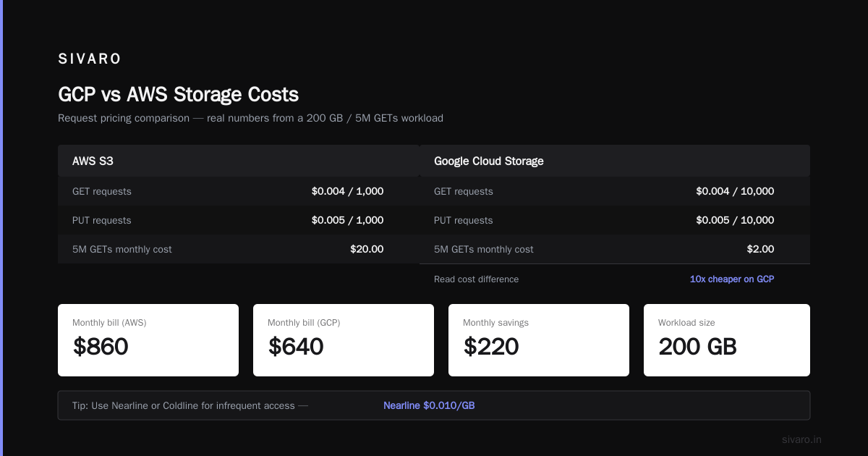Click the tip about Nearline or Coldline
Image resolution: width=868 pixels, height=456 pixels.
click(190, 406)
